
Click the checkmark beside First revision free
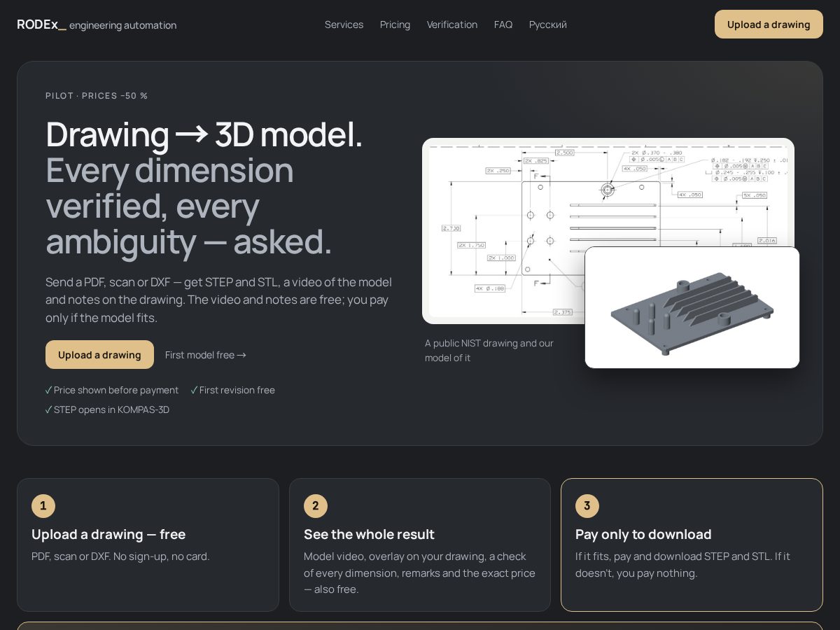point(194,390)
